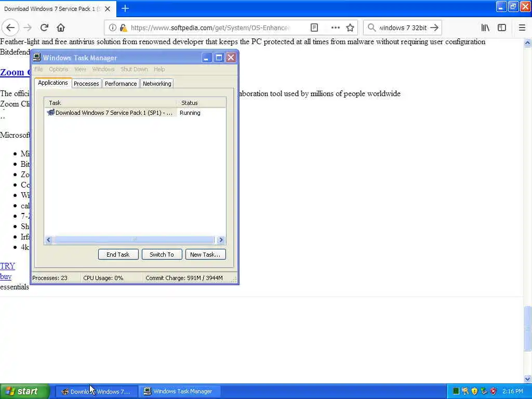Click Commit Charge in status bar
Screen dimensions: 532x399
point(184,278)
